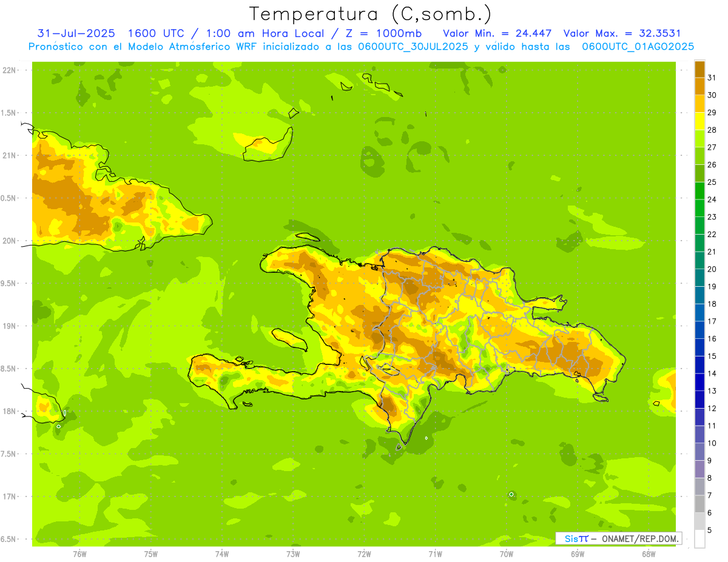Click the "69W" longitude label
The height and width of the screenshot is (562, 728).
tap(578, 554)
